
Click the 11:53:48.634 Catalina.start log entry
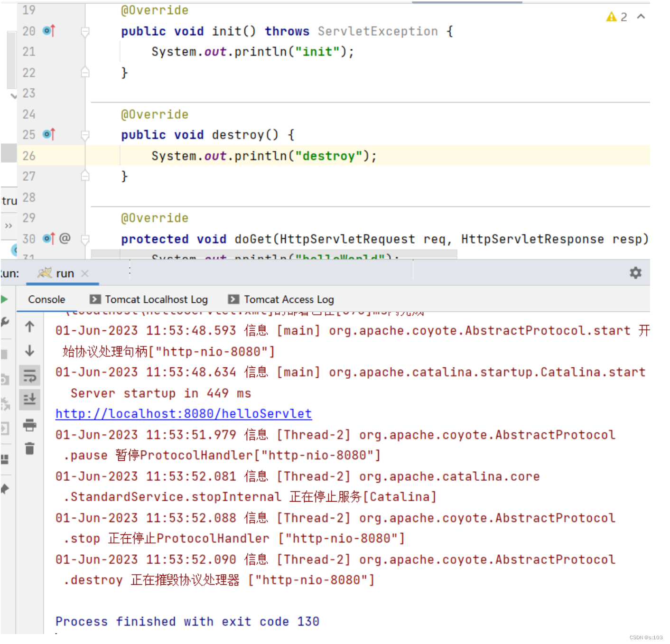tap(351, 372)
